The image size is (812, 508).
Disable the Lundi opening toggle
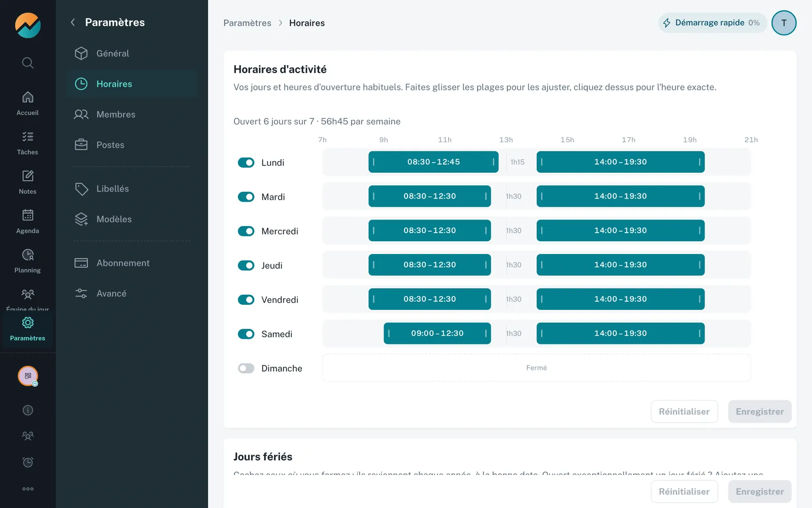coord(246,163)
